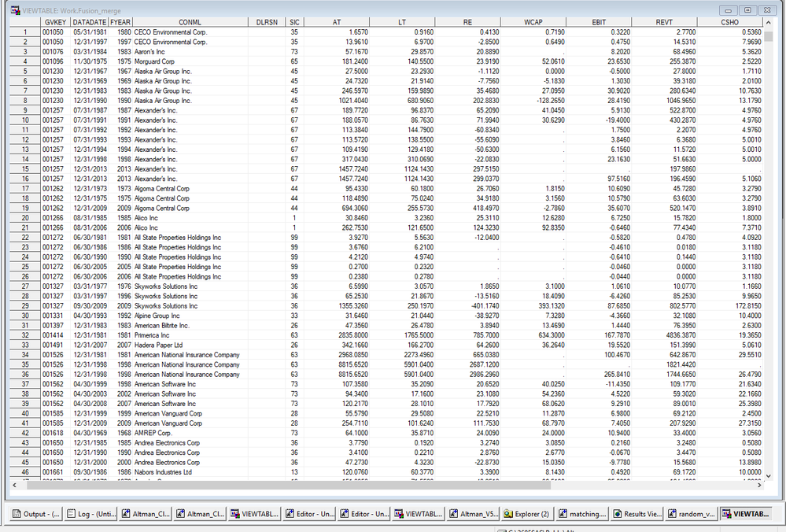Select row number 33 header
The height and width of the screenshot is (532, 786).
(25, 345)
